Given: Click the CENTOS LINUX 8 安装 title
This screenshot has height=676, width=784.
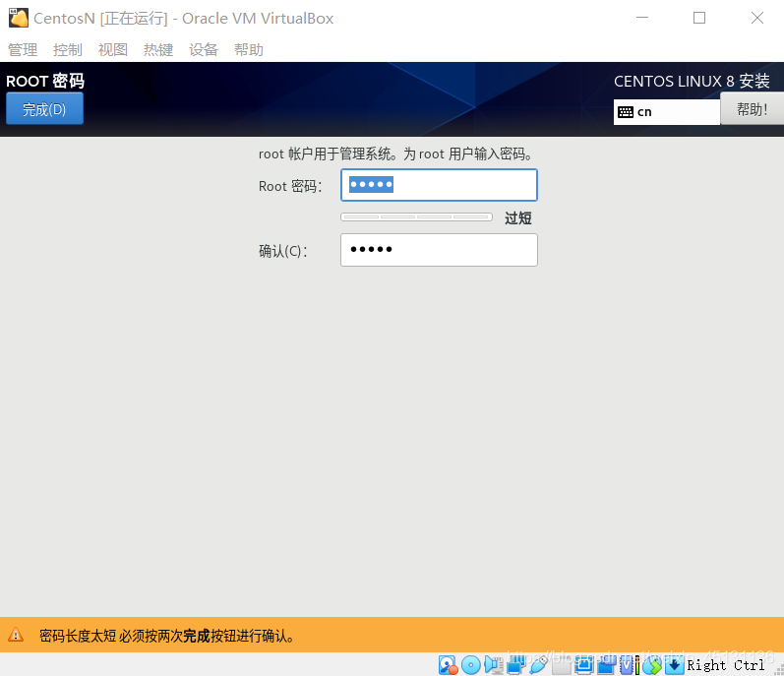Looking at the screenshot, I should (x=692, y=81).
